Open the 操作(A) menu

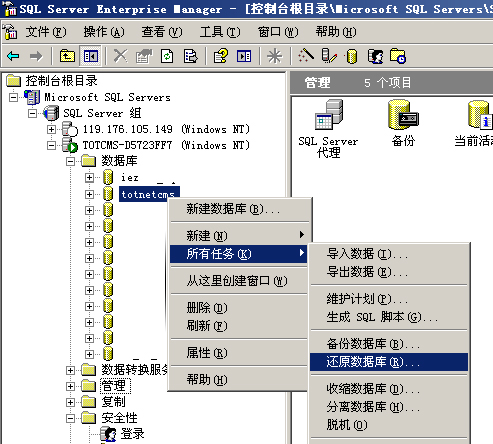click(104, 32)
